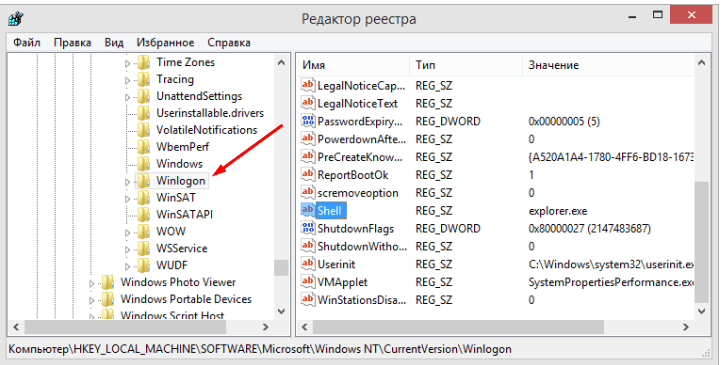Expand the UnattendSettings tree node

128,97
